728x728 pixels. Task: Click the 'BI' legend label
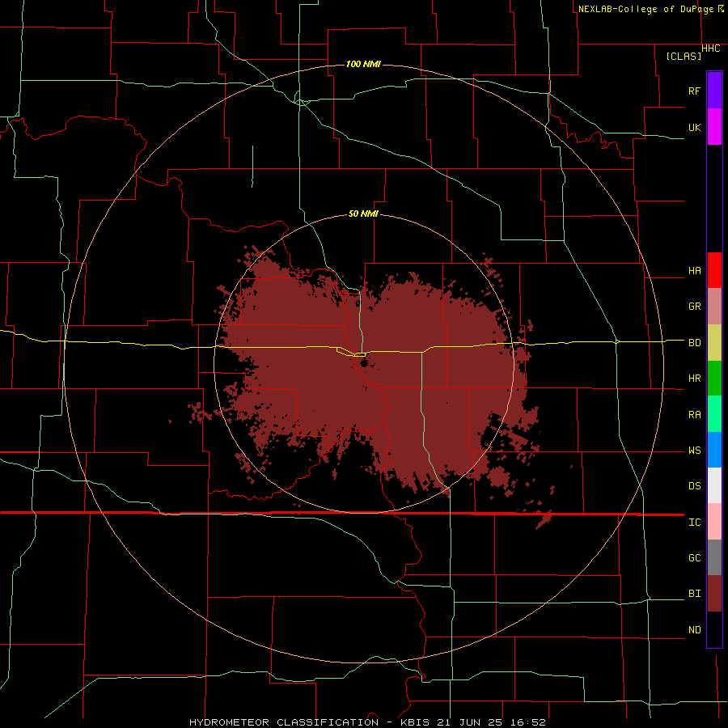point(694,594)
